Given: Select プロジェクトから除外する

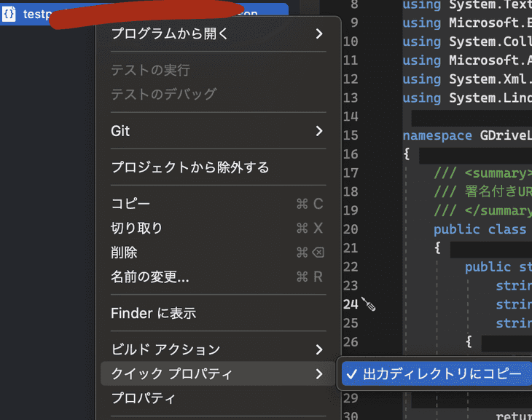Looking at the screenshot, I should [x=218, y=167].
